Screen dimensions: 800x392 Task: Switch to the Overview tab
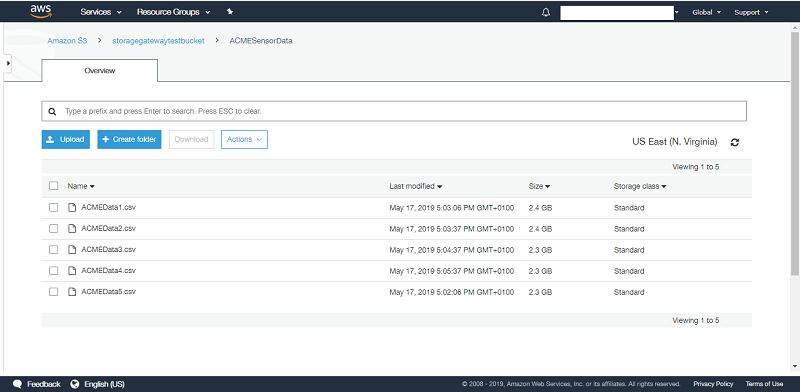tap(99, 70)
